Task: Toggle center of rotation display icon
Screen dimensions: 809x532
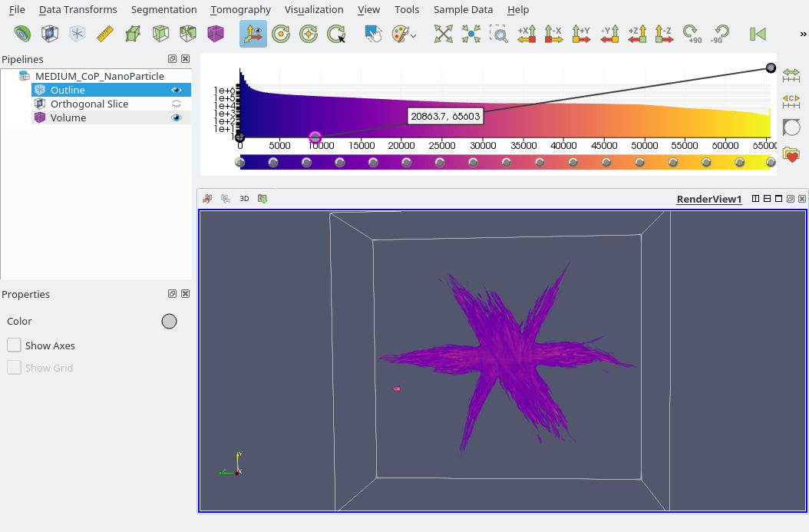Action: click(281, 34)
